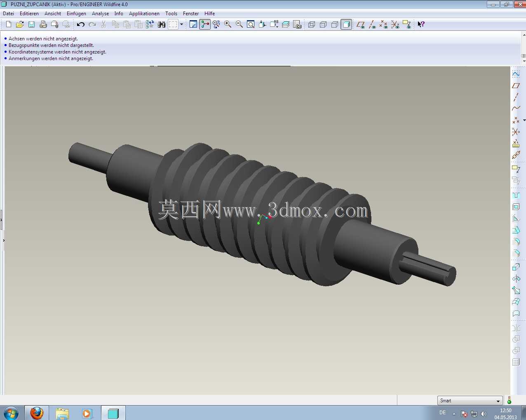Select the Datum Axis tool
The height and width of the screenshot is (420, 526).
click(516, 97)
